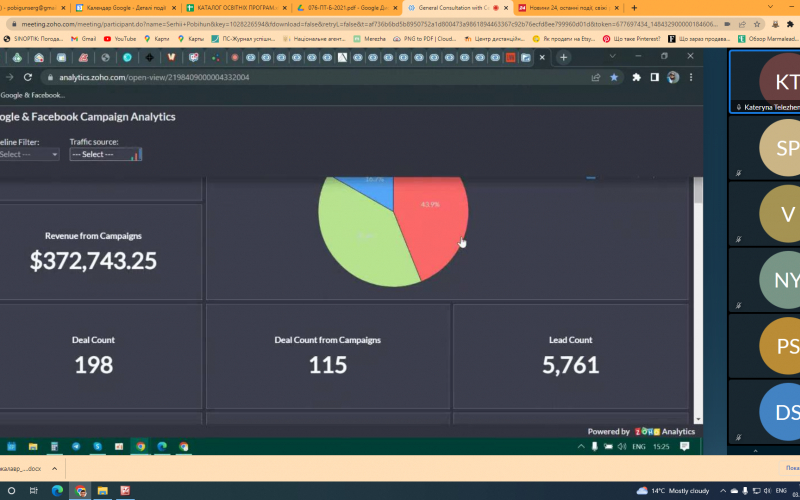Select V participant tile
Image resolution: width=800 pixels, height=500 pixels.
(765, 214)
